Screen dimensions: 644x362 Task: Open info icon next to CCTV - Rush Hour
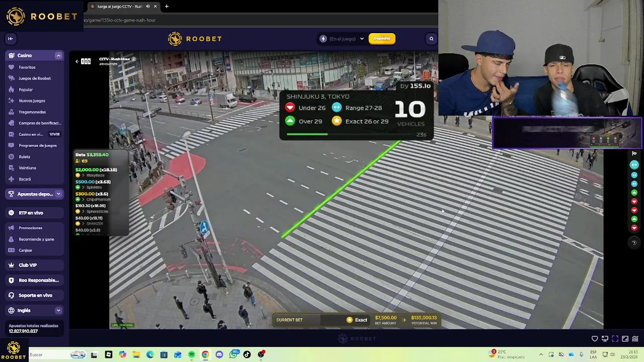134,59
